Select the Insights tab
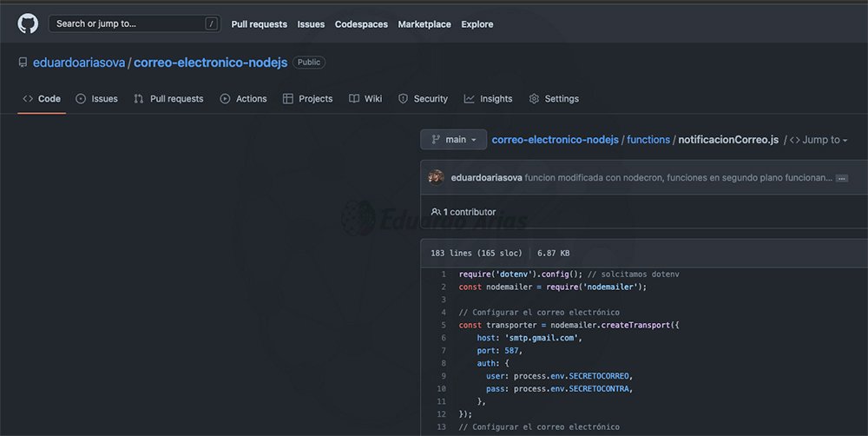 (488, 99)
